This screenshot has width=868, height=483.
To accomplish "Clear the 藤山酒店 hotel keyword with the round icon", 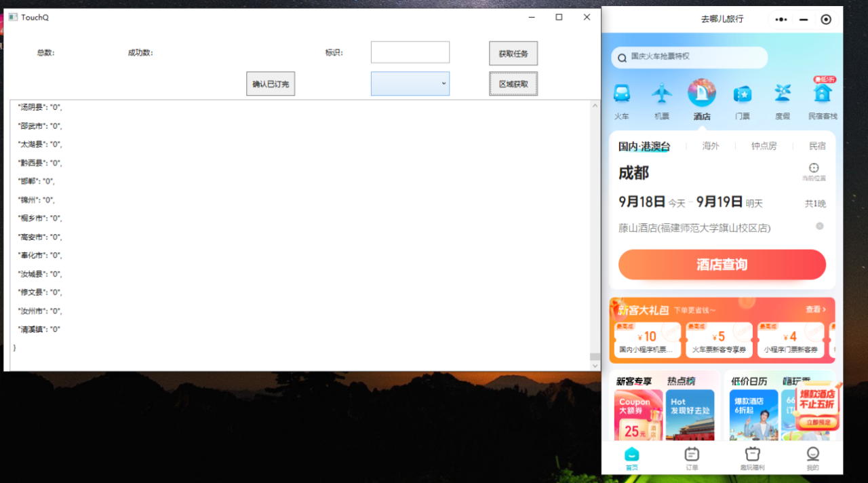I will coord(820,226).
